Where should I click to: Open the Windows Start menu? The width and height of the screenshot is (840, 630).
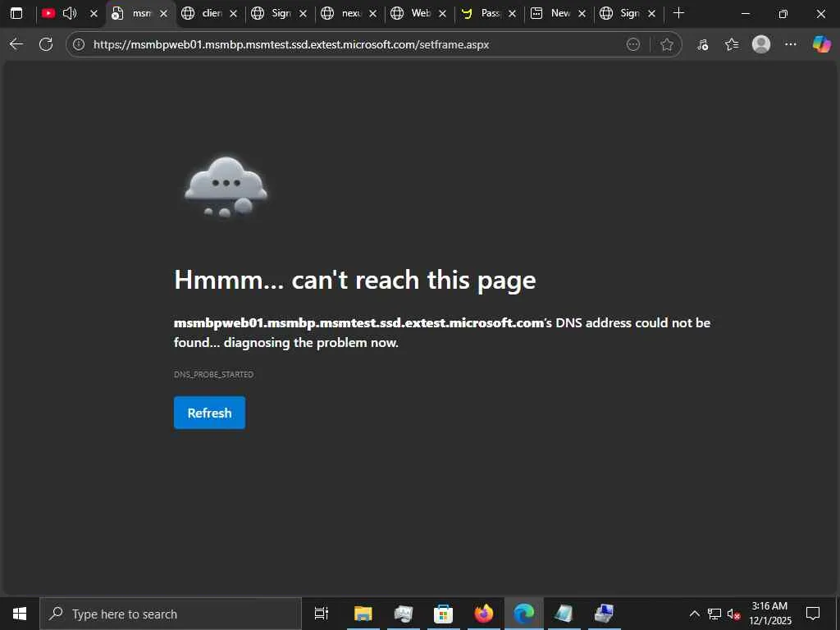[x=20, y=614]
